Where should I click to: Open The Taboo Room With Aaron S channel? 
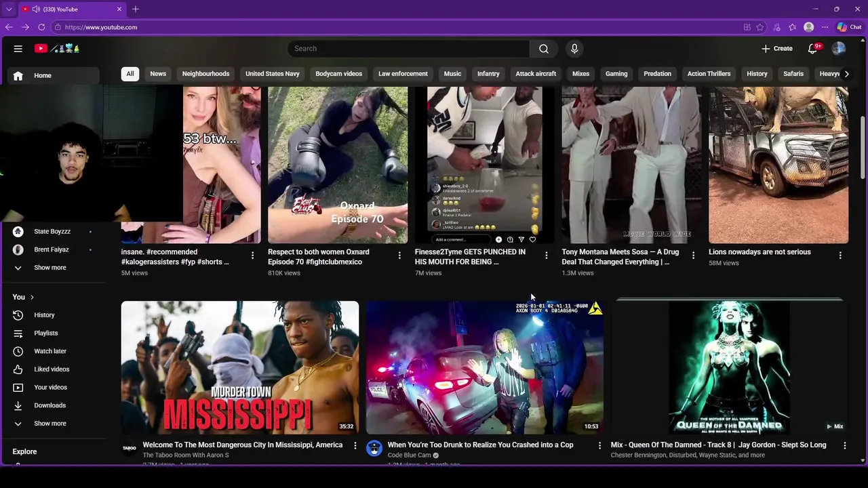[x=186, y=455]
